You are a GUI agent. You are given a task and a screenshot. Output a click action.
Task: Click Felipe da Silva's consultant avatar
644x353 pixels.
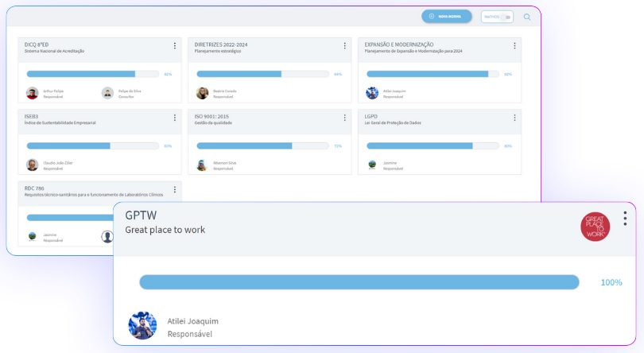[x=107, y=93]
